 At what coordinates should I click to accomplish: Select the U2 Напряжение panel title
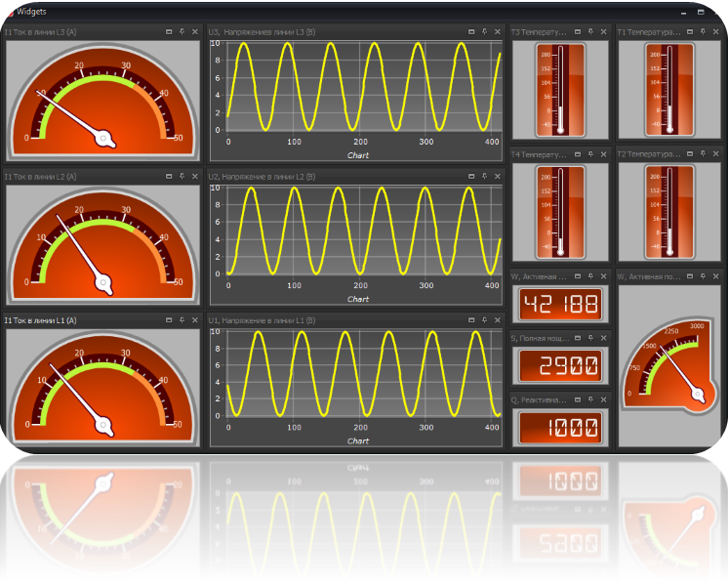click(262, 177)
